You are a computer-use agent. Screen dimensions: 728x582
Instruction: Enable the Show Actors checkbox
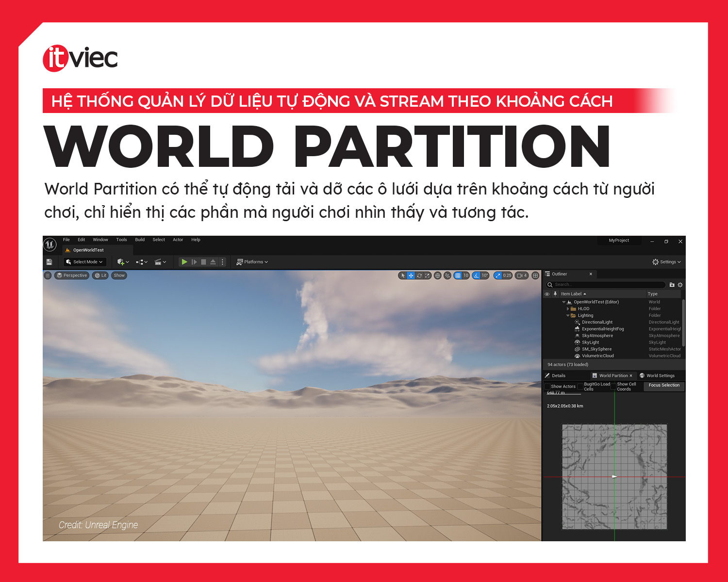pos(547,387)
